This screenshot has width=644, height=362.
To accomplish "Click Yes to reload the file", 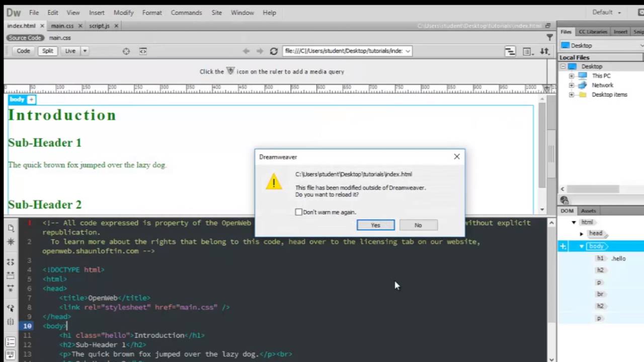I will 376,225.
